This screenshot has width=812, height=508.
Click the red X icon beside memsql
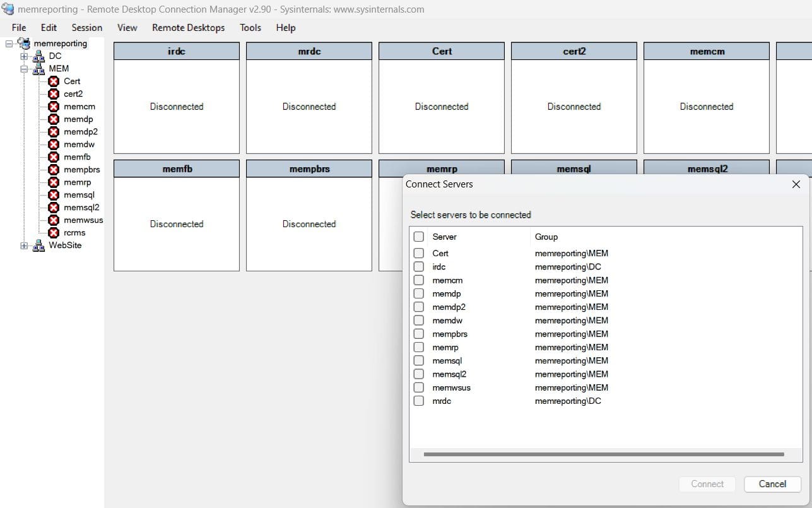pos(54,195)
